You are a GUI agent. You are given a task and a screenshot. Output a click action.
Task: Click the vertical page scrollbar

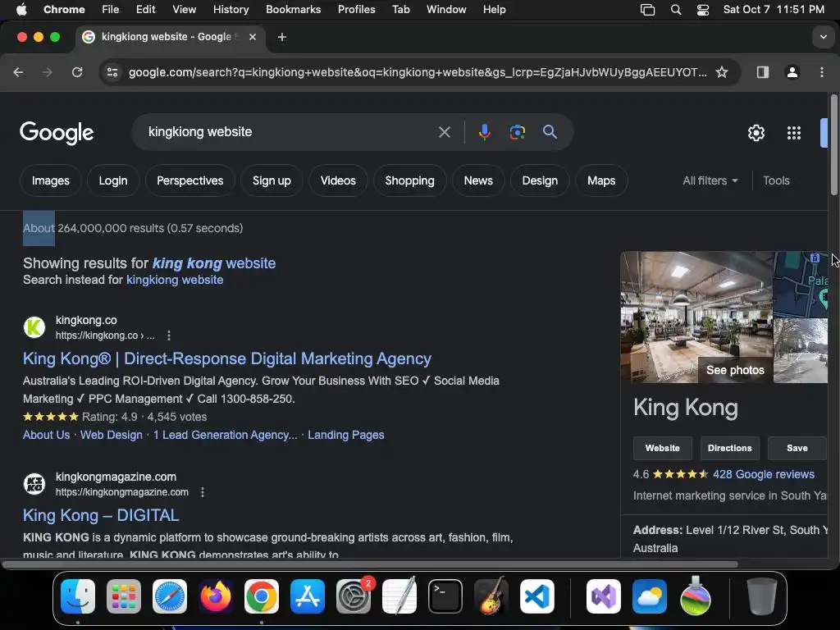pyautogui.click(x=834, y=144)
